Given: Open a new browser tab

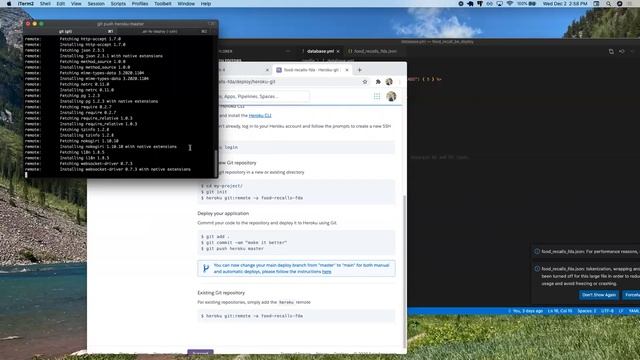Looking at the screenshot, I should coord(360,70).
